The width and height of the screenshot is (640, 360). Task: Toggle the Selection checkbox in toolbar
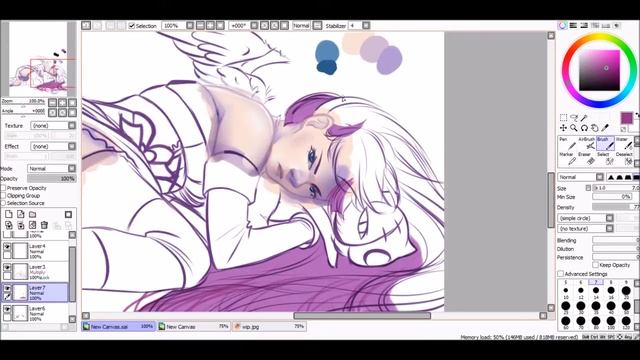pyautogui.click(x=131, y=26)
